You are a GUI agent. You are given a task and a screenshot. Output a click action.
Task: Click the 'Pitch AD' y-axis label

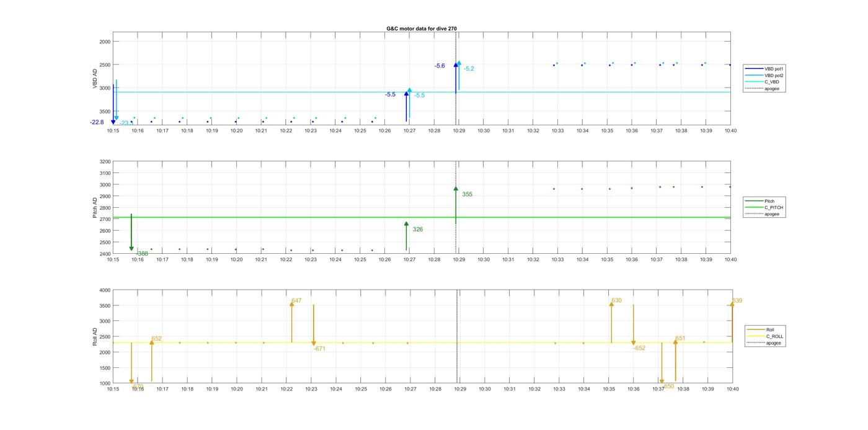[95, 208]
